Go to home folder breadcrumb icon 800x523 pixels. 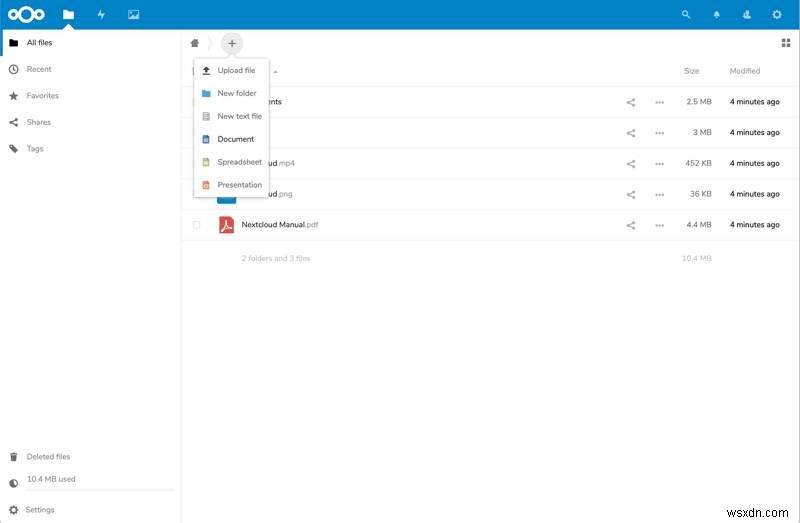[194, 43]
